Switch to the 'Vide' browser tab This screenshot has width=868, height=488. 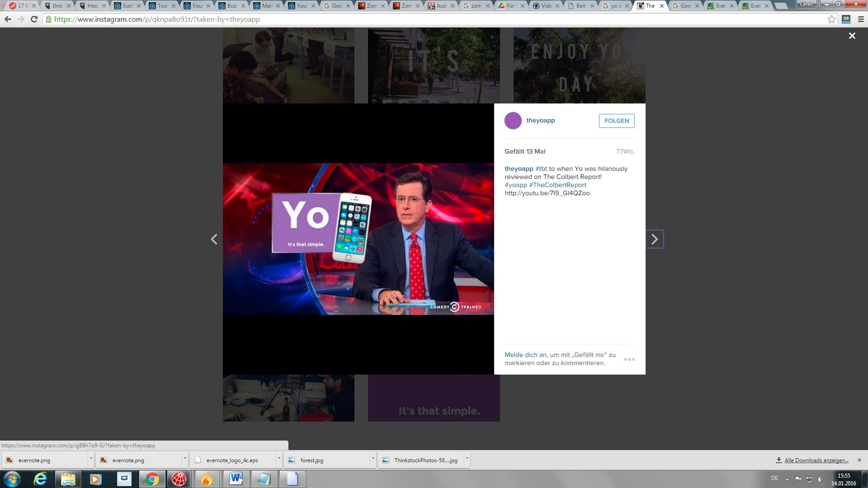click(546, 6)
